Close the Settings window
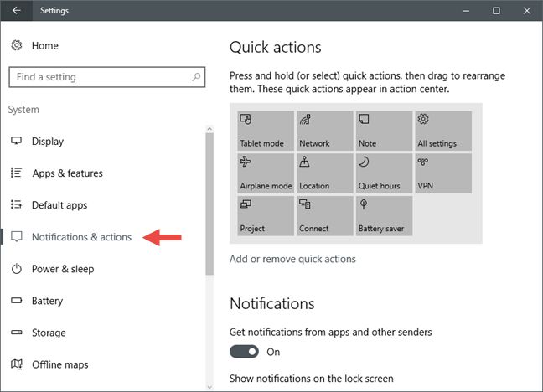Image resolution: width=543 pixels, height=392 pixels. tap(527, 11)
